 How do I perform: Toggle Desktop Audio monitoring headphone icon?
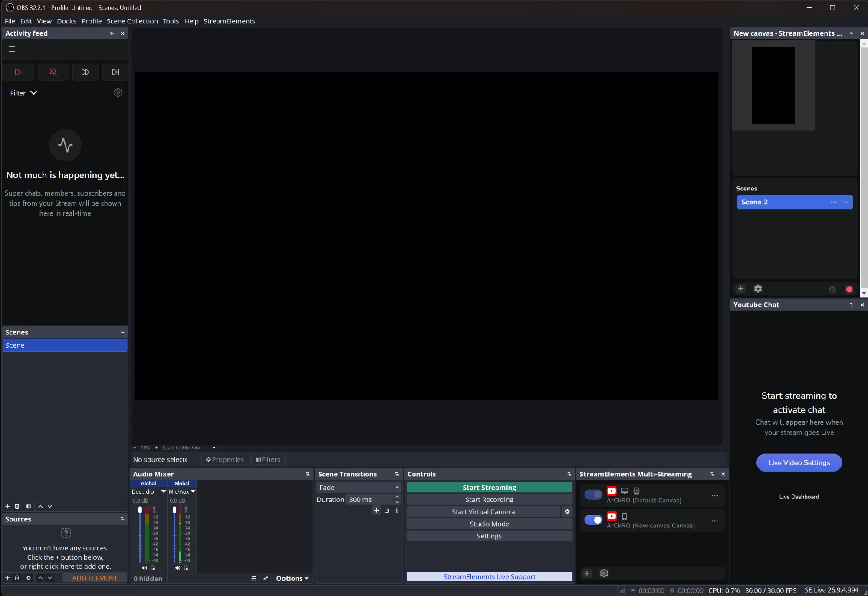click(x=152, y=568)
